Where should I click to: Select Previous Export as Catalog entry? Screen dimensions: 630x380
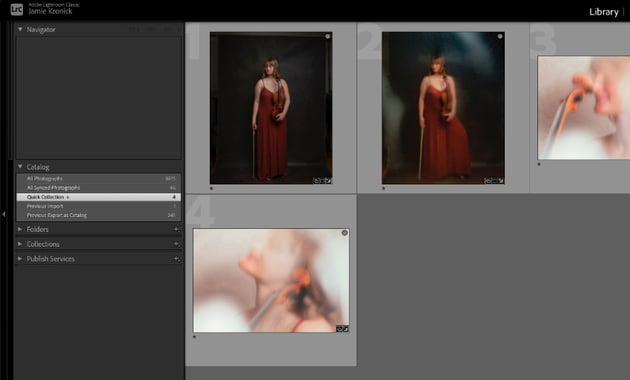[98, 215]
